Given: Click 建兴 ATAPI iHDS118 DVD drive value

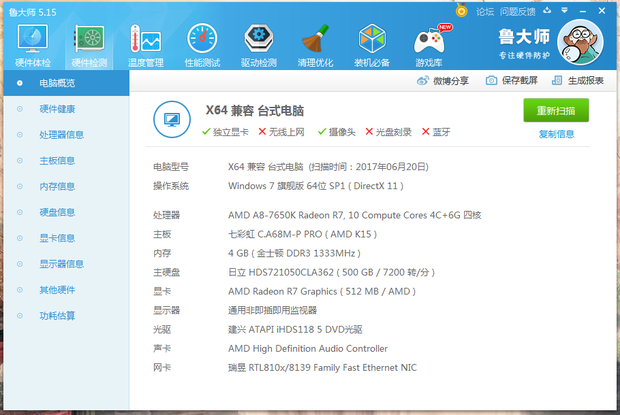Looking at the screenshot, I should [295, 329].
